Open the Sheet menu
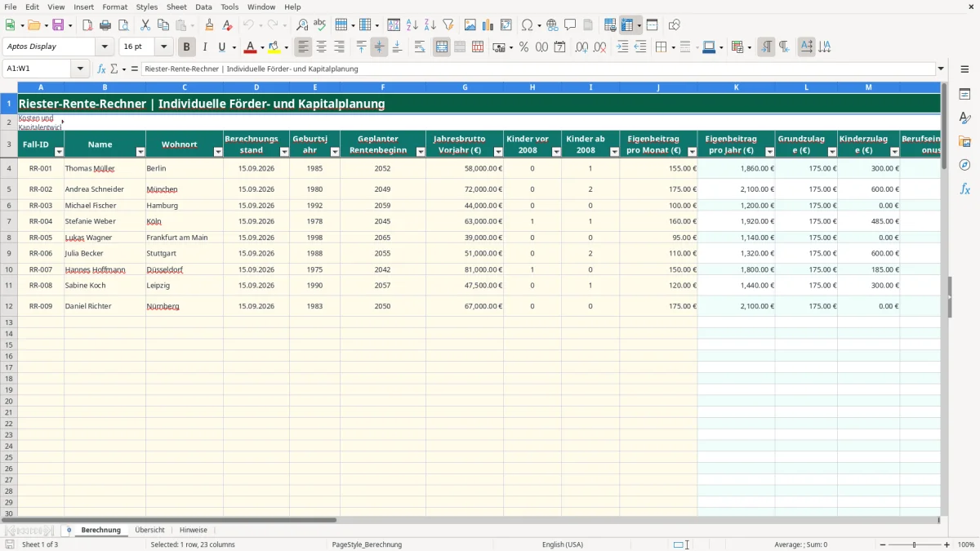This screenshot has height=551, width=980. coord(176,7)
